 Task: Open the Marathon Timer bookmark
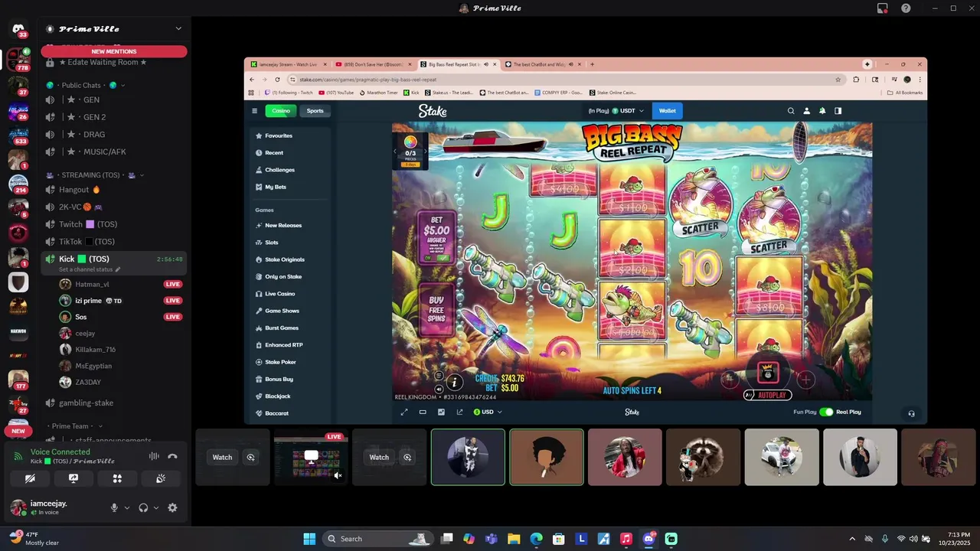point(378,93)
